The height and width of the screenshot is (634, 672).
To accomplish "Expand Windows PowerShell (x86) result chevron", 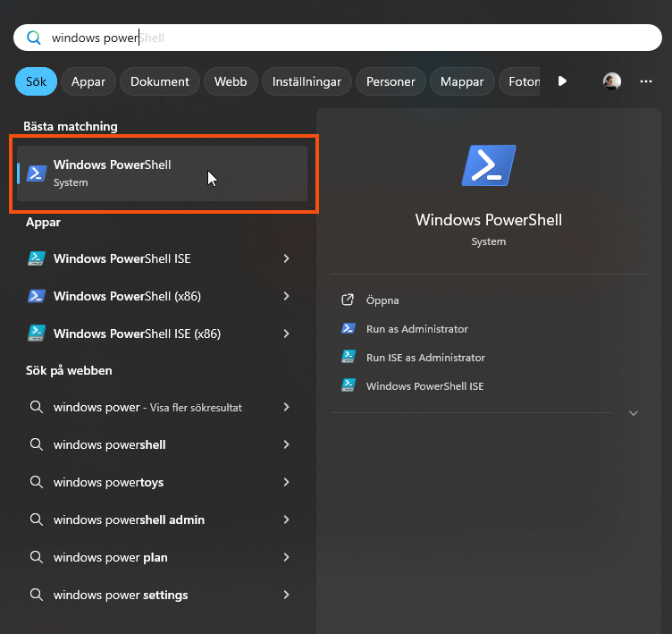I will 286,296.
